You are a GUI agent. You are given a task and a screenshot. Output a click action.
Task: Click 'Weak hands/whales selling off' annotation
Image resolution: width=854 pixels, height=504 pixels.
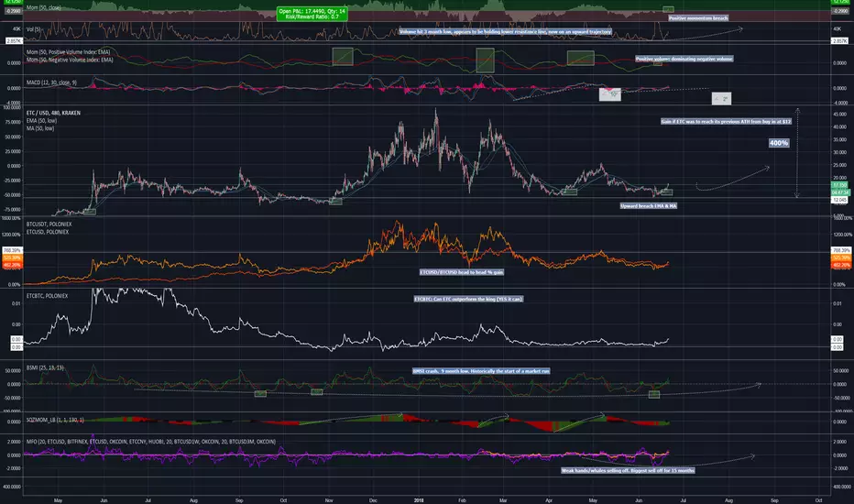coord(628,470)
